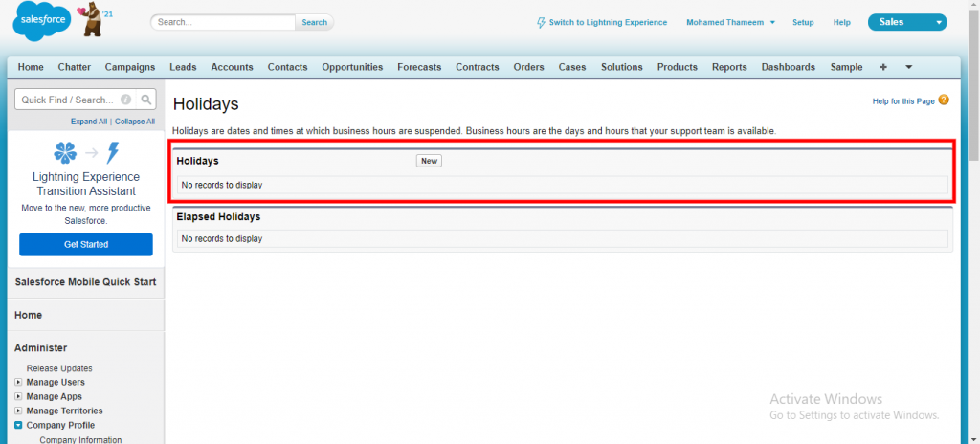Click the info icon in Quick Find box
Screen dimensions: 980x444
pyautogui.click(x=125, y=100)
